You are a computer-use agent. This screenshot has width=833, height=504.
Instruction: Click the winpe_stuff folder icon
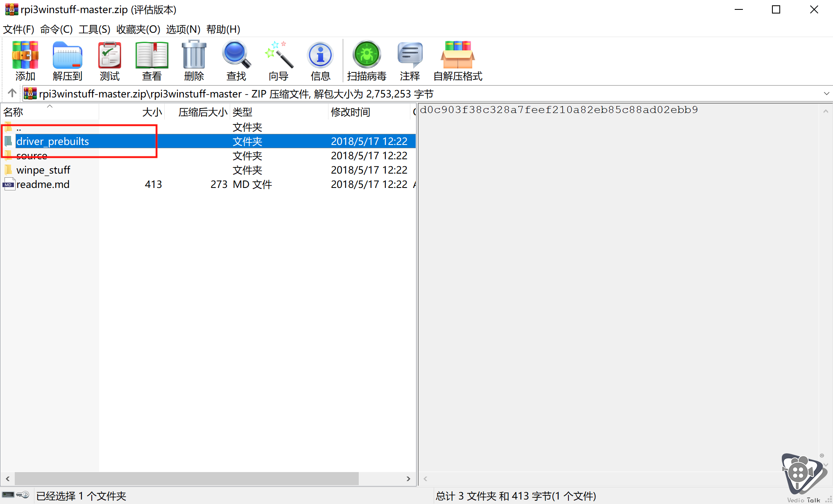[x=9, y=170]
